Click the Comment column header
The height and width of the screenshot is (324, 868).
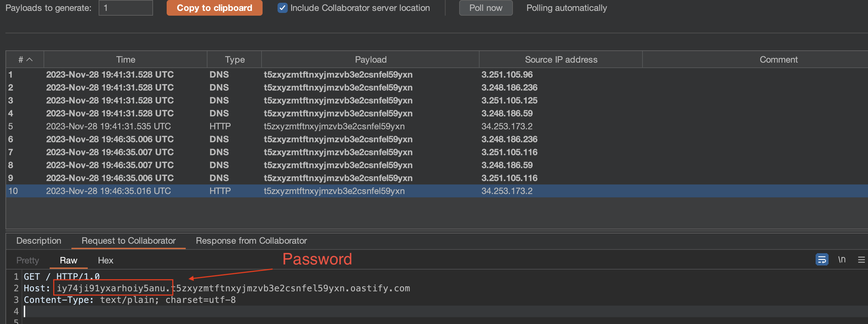778,60
